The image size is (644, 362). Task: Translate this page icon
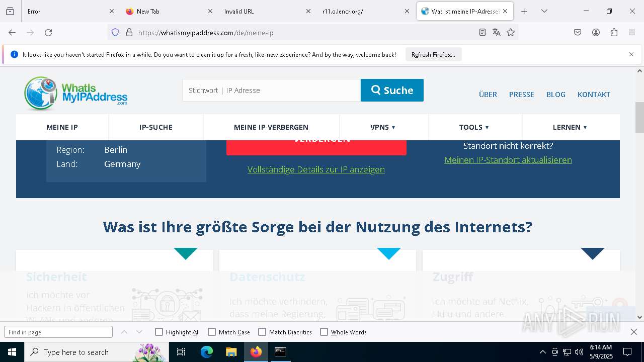(497, 32)
